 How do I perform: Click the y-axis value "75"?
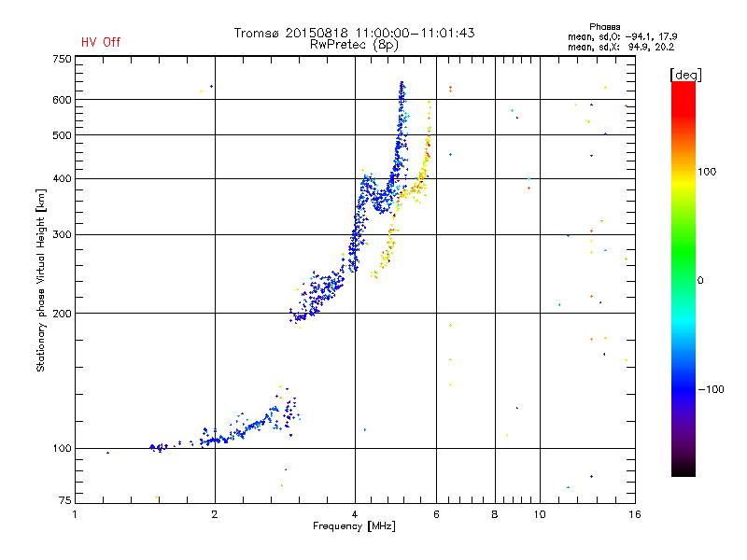[65, 500]
